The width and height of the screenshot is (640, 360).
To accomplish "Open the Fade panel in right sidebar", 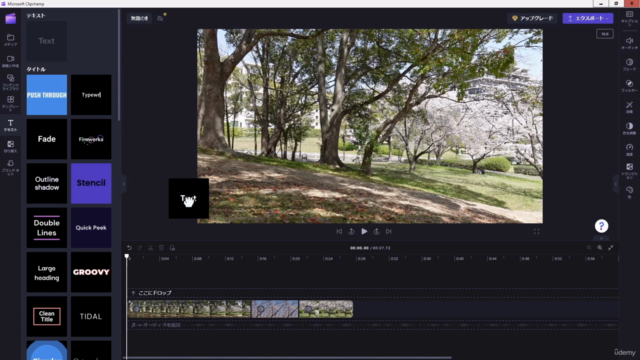I will point(629,64).
